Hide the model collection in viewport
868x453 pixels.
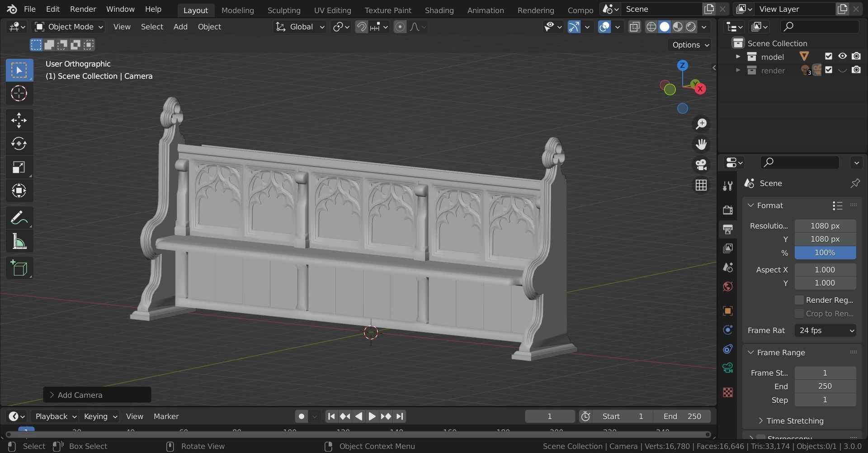[x=842, y=57]
